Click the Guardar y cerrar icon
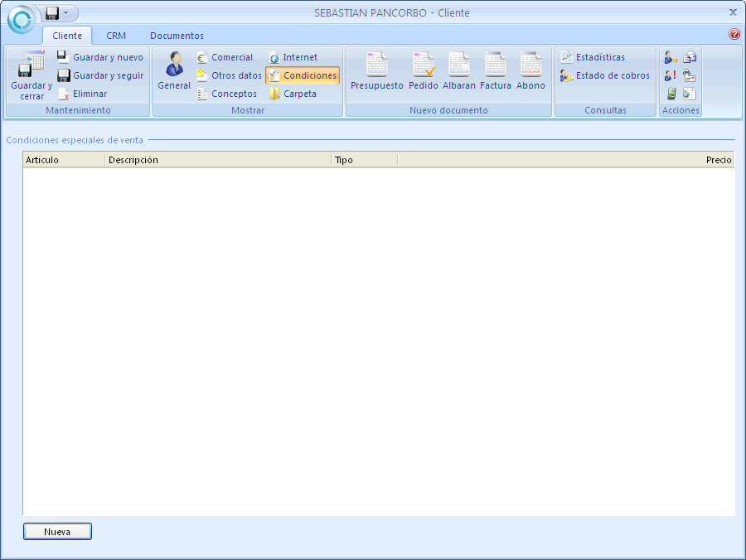 (x=31, y=65)
